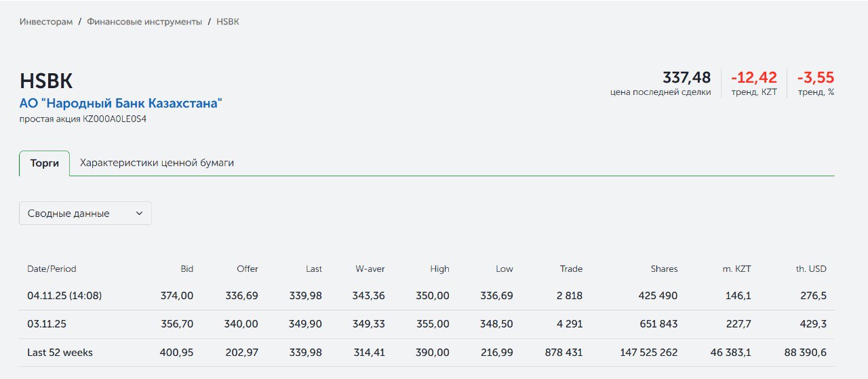Go to Финансовые инструменты breadcrumb
Image resolution: width=868 pixels, height=379 pixels.
click(x=144, y=22)
